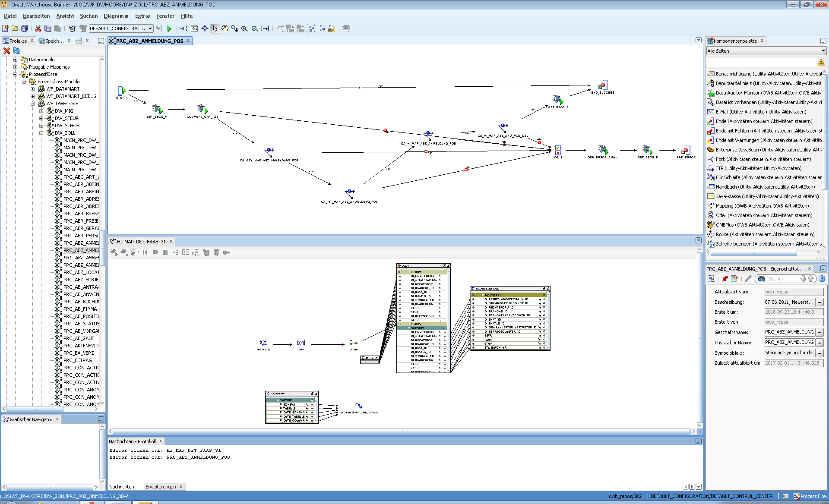Click ellipsis button next to Beschreibung field
This screenshot has height=504, width=829.
[x=820, y=302]
